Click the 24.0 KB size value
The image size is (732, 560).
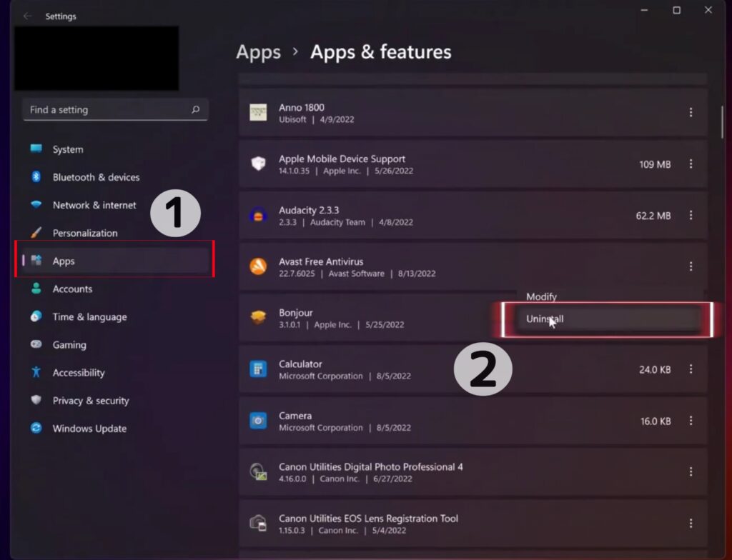[x=655, y=369]
